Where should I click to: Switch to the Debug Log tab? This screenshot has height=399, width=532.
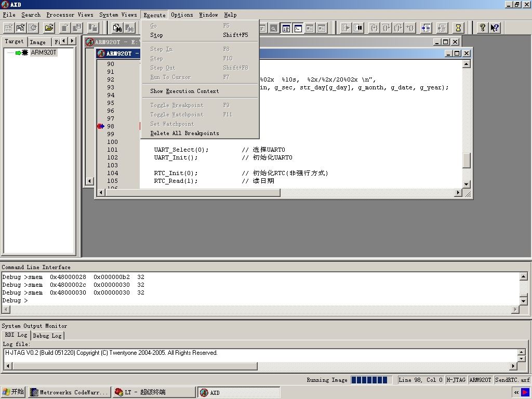[x=47, y=336]
